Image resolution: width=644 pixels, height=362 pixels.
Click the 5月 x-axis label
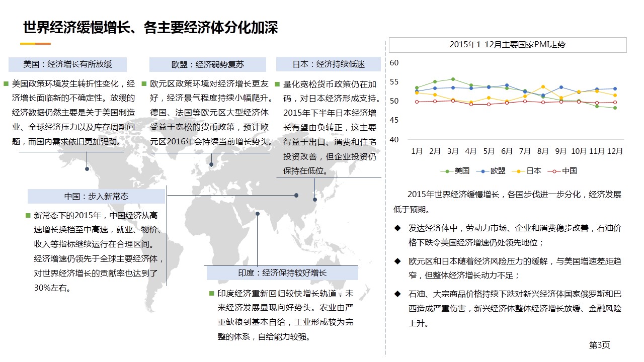point(489,151)
